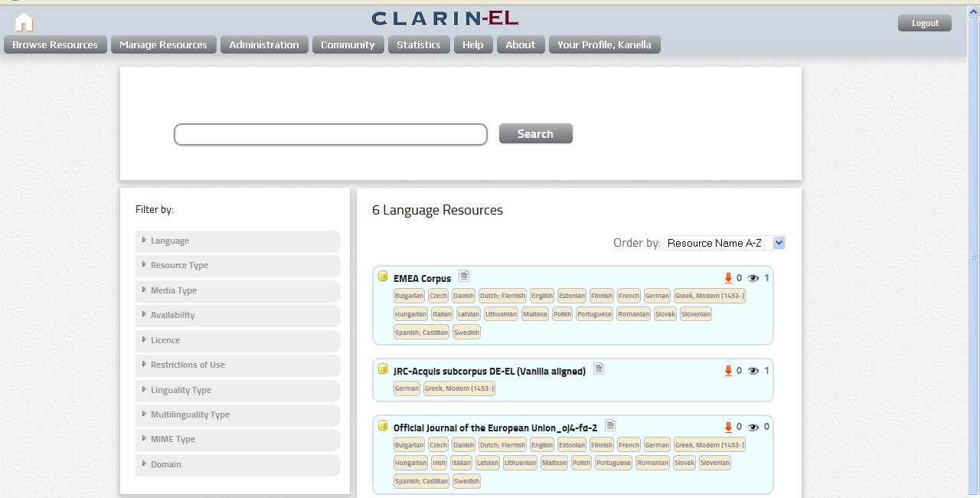Expand the Domain filter

click(x=238, y=464)
